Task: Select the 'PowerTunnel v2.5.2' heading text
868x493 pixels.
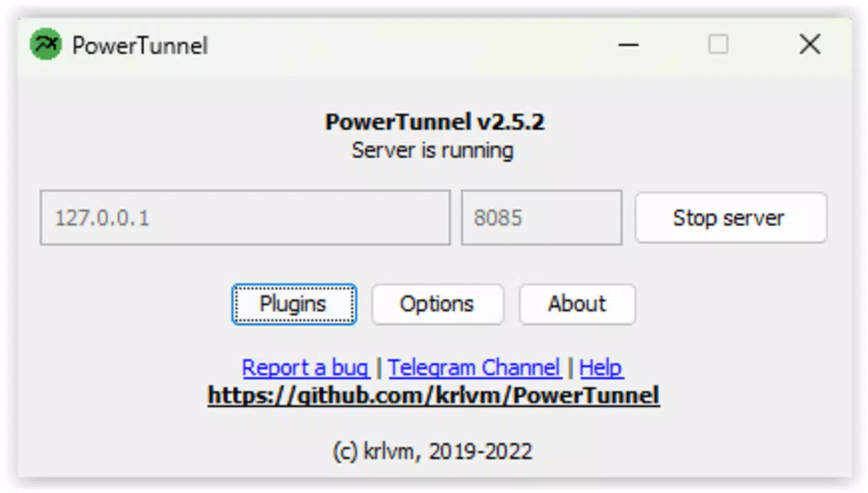Action: [435, 122]
